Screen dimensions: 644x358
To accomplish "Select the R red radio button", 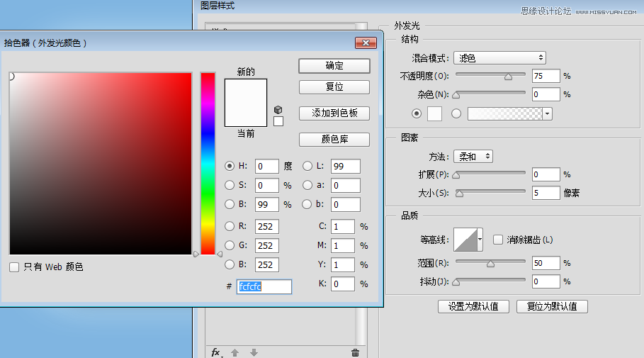I will point(230,226).
